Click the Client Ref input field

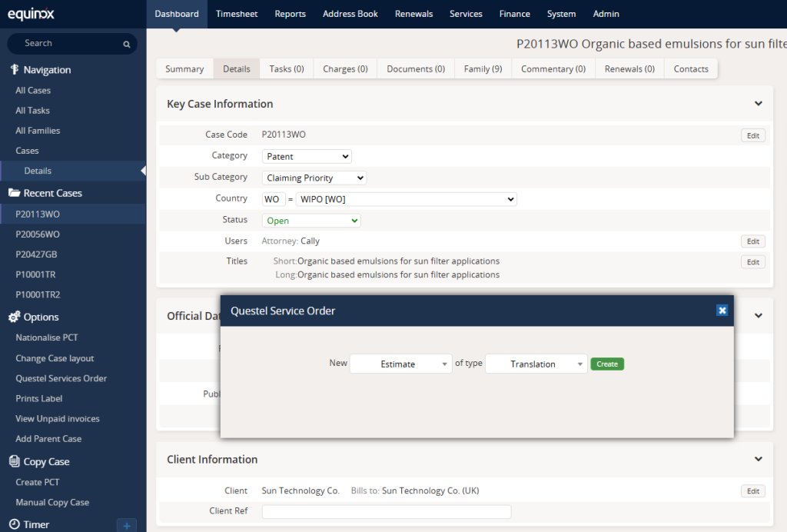point(386,511)
